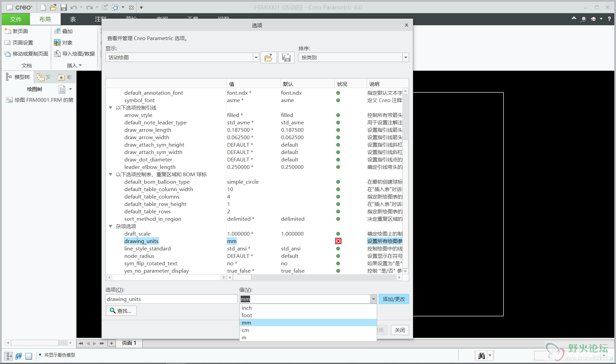The image size is (616, 364).
Task: Go to first sheet arrow
Action: pos(81,343)
